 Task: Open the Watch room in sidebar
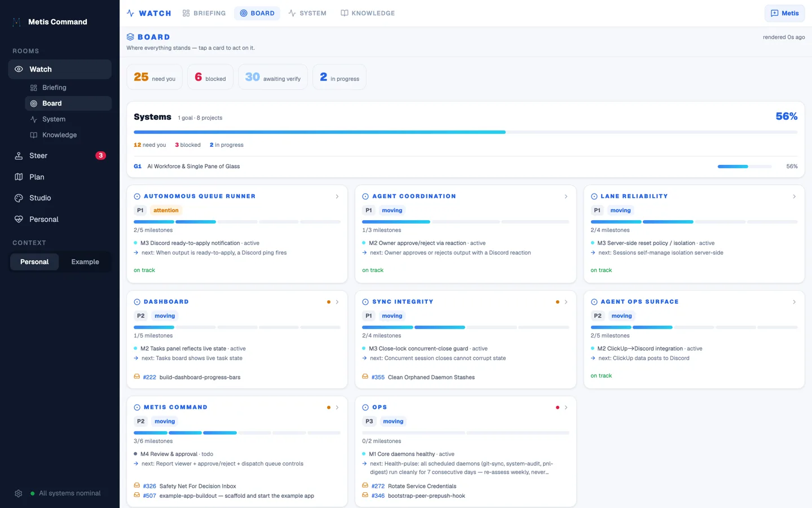click(x=60, y=69)
